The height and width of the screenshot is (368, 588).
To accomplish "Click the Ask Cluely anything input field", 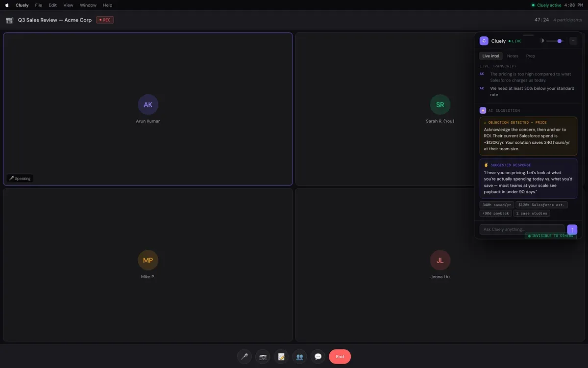I will [522, 230].
